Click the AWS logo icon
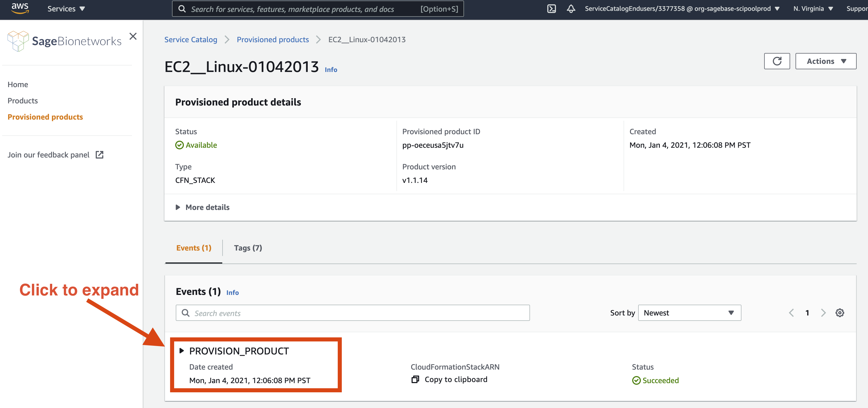 20,8
